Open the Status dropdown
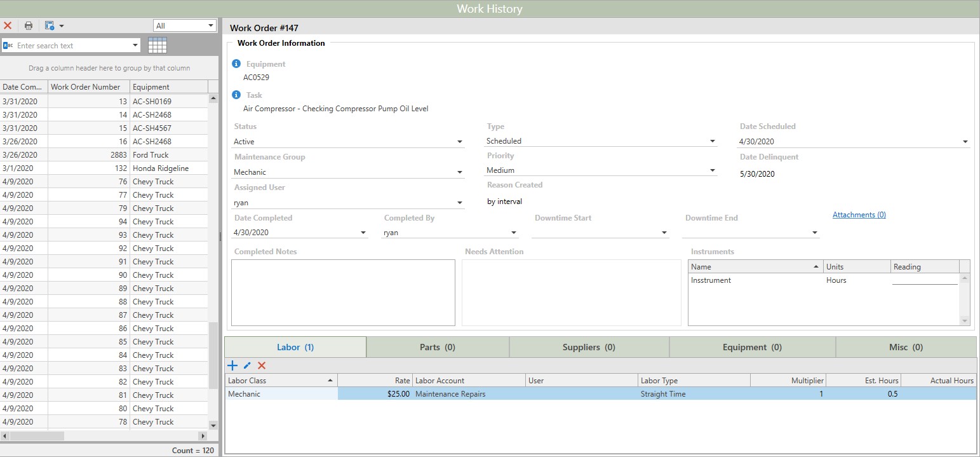The width and height of the screenshot is (980, 457). coord(460,142)
